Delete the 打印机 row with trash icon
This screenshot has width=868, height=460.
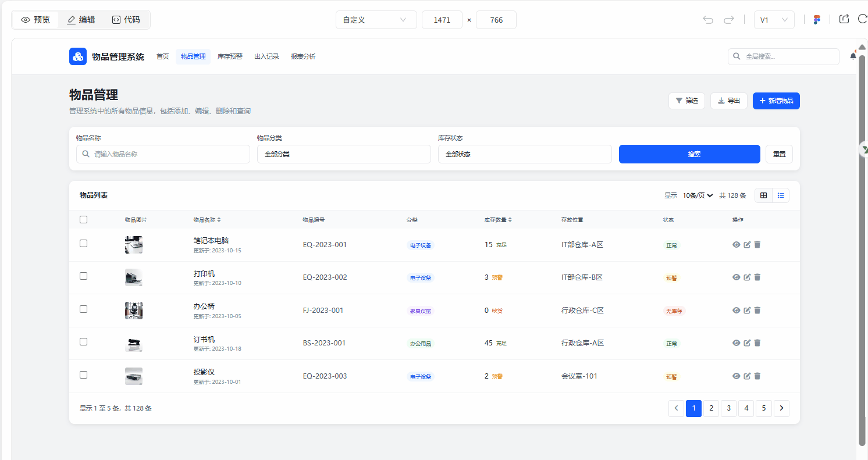click(757, 277)
